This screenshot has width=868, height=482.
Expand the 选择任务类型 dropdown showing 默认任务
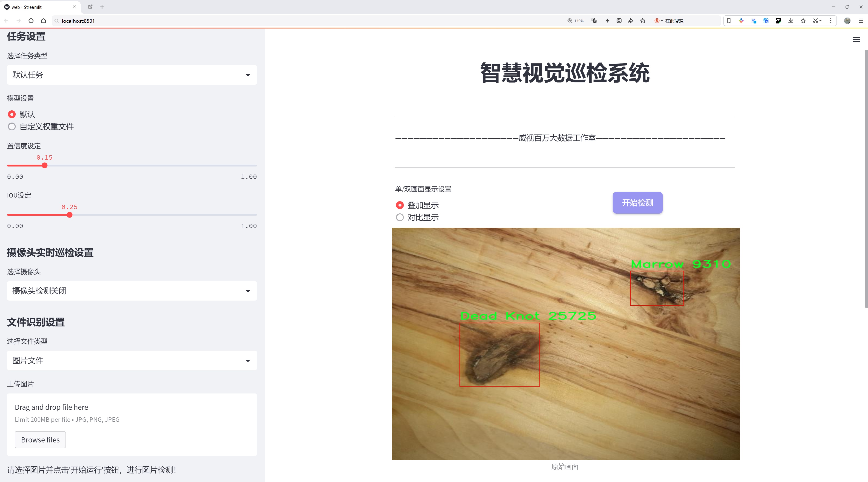pos(132,75)
